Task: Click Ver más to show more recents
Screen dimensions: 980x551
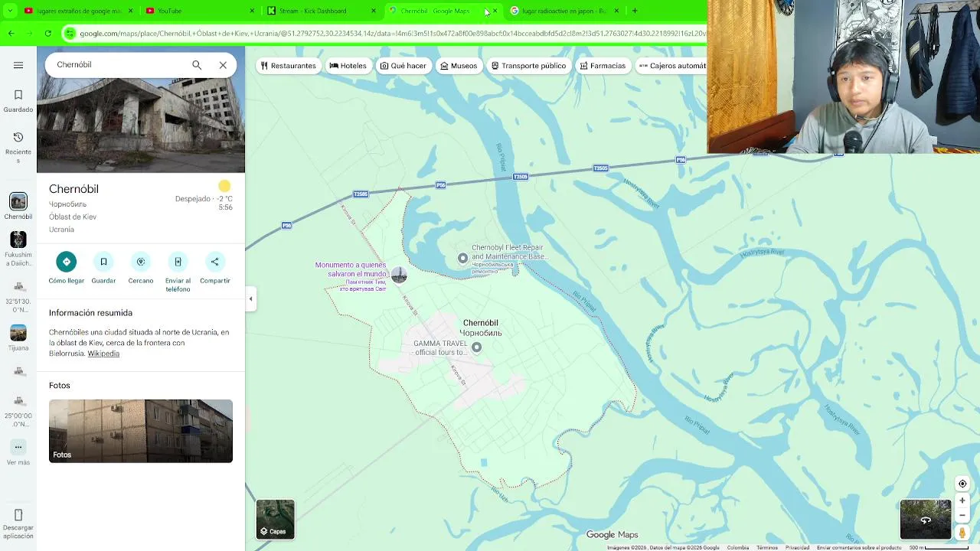Action: (18, 453)
